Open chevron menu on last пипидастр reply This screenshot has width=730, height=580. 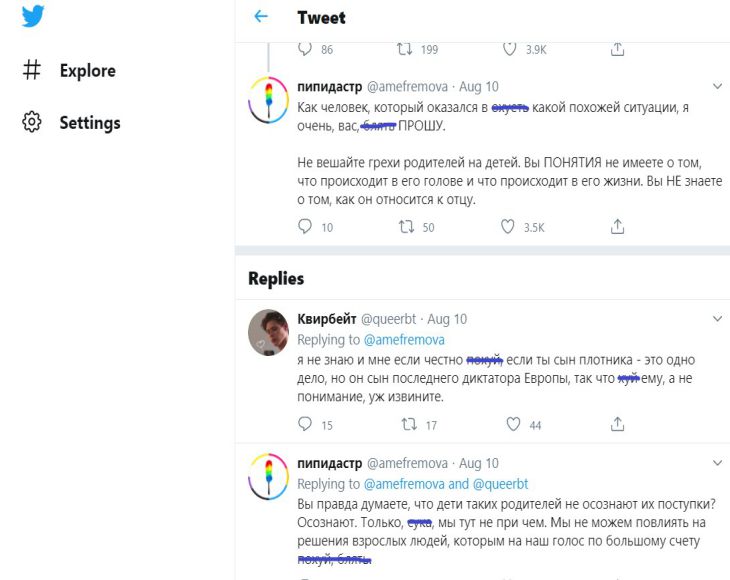pyautogui.click(x=716, y=464)
